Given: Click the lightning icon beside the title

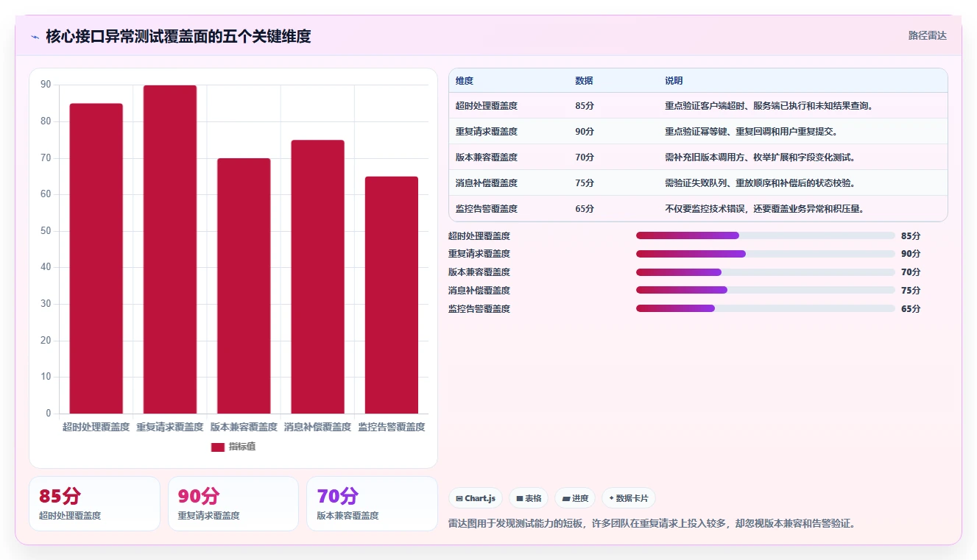Looking at the screenshot, I should pyautogui.click(x=35, y=36).
